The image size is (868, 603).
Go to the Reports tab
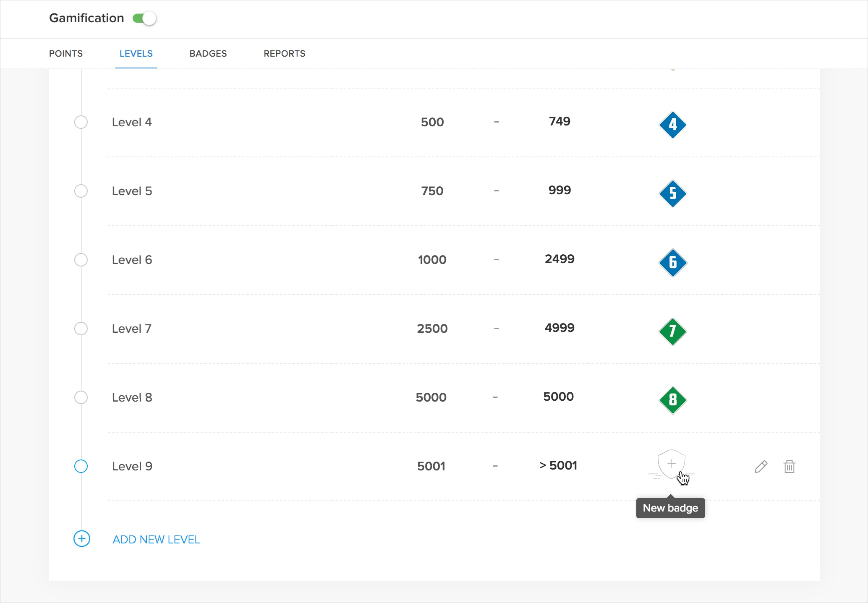pyautogui.click(x=284, y=54)
